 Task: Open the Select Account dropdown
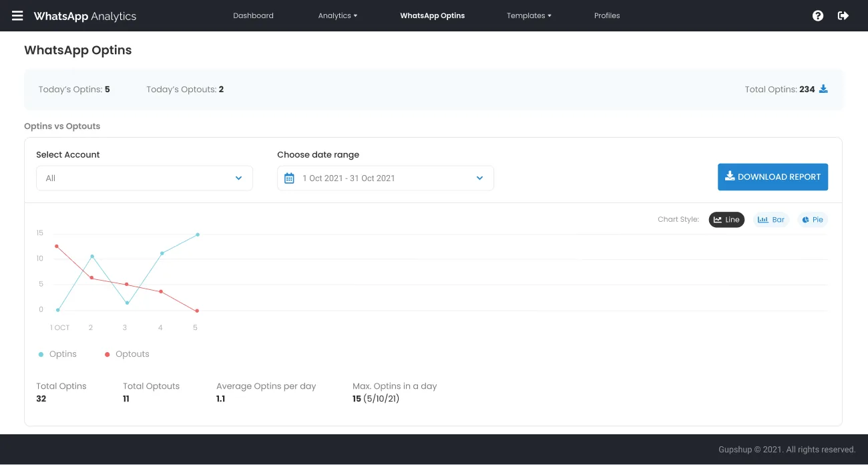[144, 178]
